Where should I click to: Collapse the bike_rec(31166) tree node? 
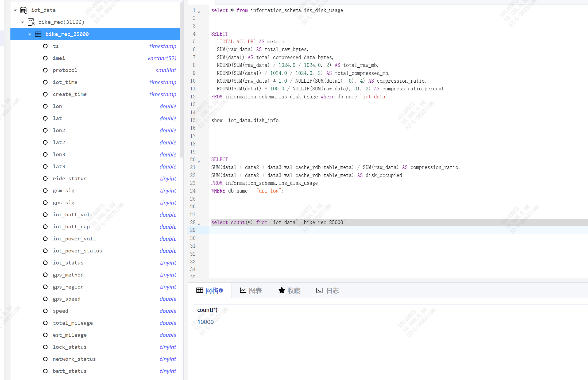pos(22,22)
